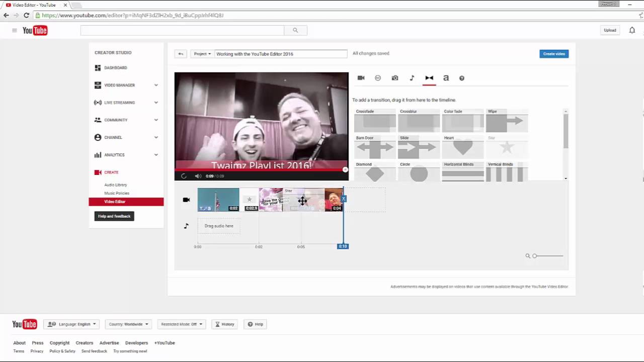Mute the preview player volume
The height and width of the screenshot is (362, 644).
[198, 176]
